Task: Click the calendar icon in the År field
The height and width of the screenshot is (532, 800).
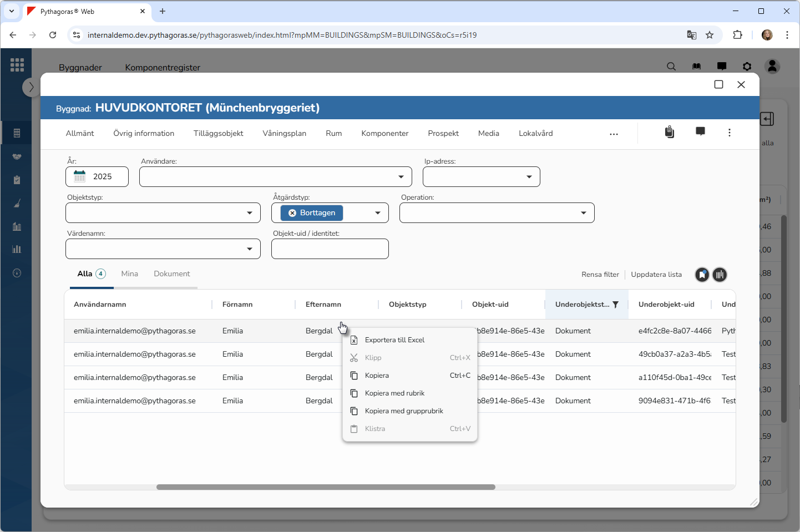Action: tap(80, 176)
